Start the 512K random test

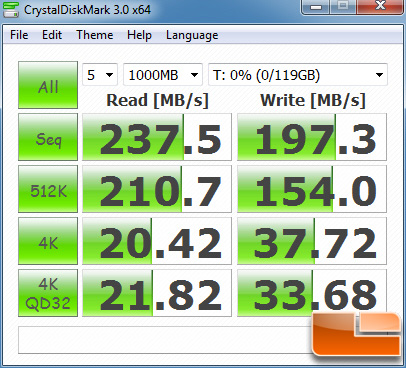(48, 189)
